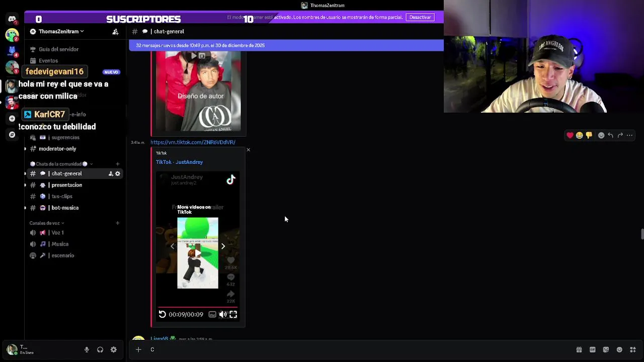Open ThomasZenitram server dropdown menu
The image size is (644, 362).
(57, 32)
